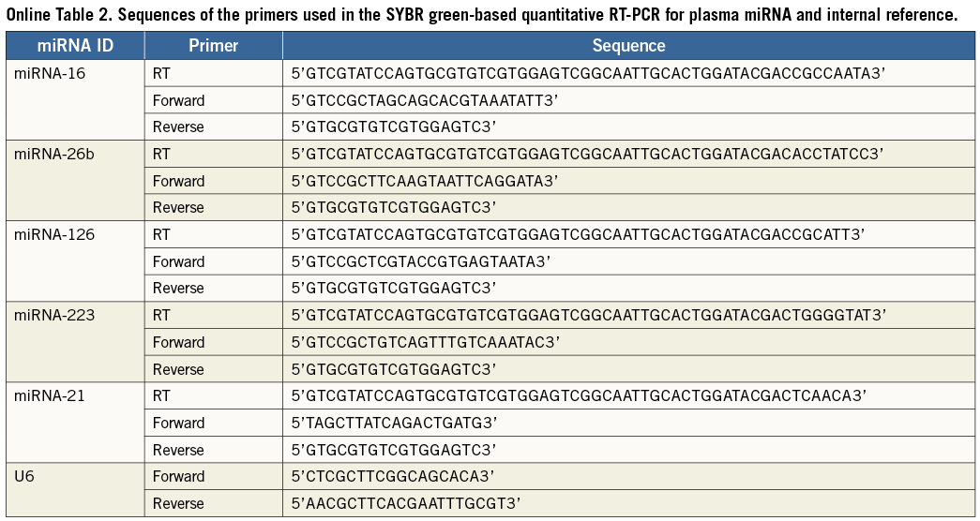
Task: Click the Primer column header
Action: 213,46
